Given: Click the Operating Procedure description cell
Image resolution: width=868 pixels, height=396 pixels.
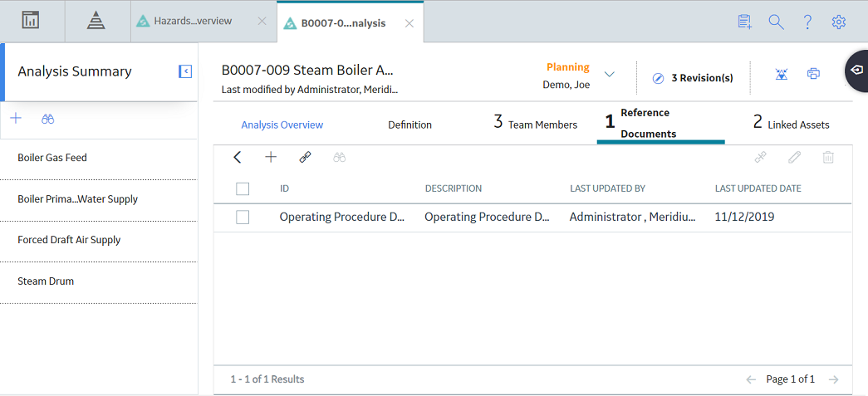Looking at the screenshot, I should click(x=487, y=218).
